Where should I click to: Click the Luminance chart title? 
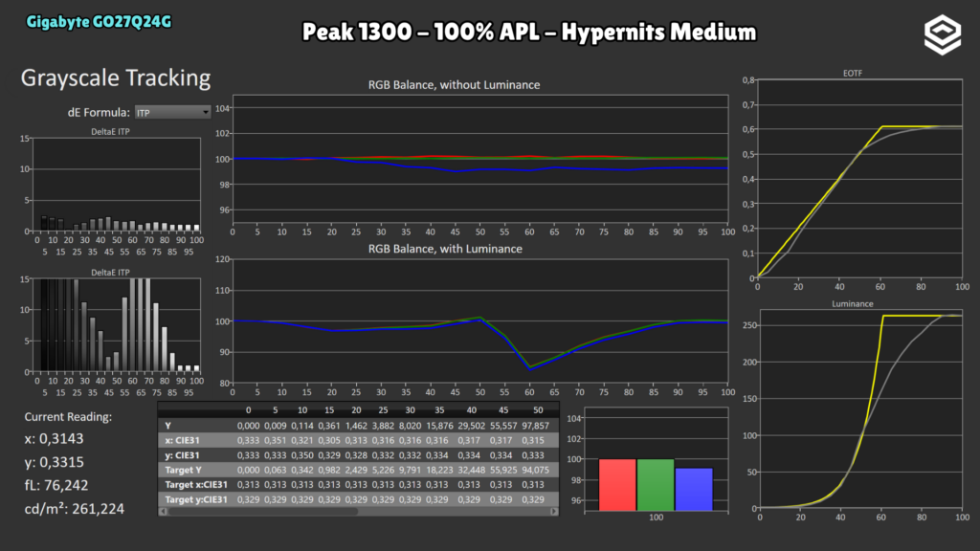click(853, 303)
